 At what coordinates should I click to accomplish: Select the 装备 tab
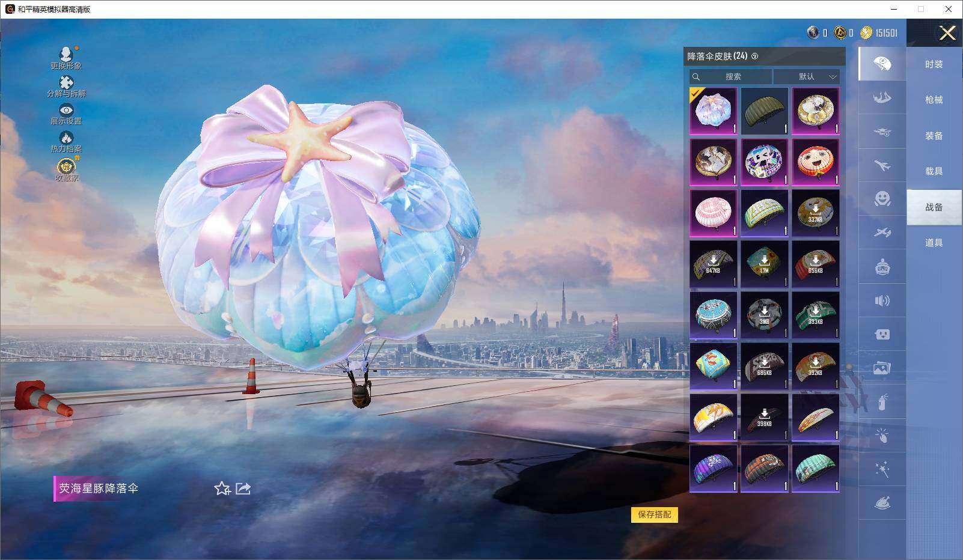[x=934, y=136]
